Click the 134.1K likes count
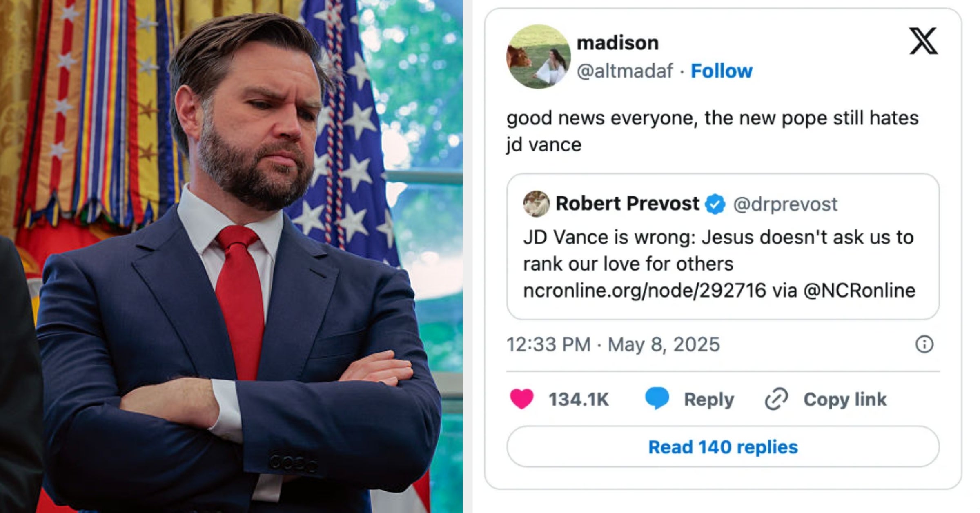Image resolution: width=980 pixels, height=513 pixels. pos(579,399)
